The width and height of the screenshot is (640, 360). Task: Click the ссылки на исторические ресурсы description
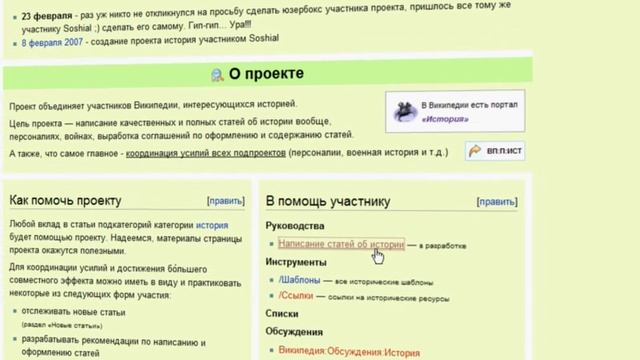pos(388,298)
